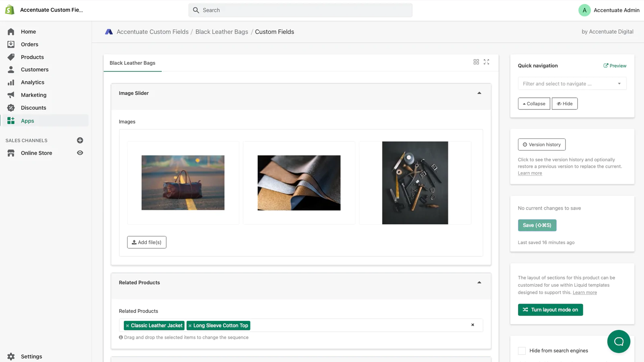
Task: Click the Discounts badge icon
Action: [x=11, y=108]
